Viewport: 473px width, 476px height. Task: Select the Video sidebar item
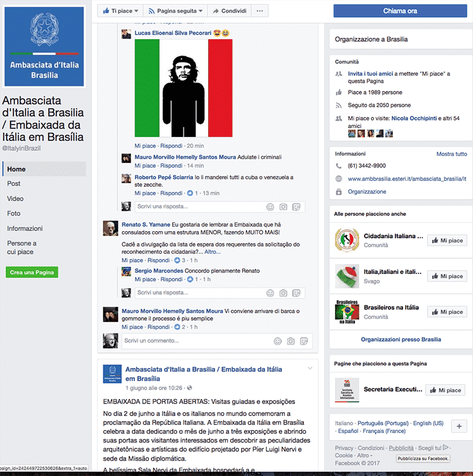[x=15, y=198]
